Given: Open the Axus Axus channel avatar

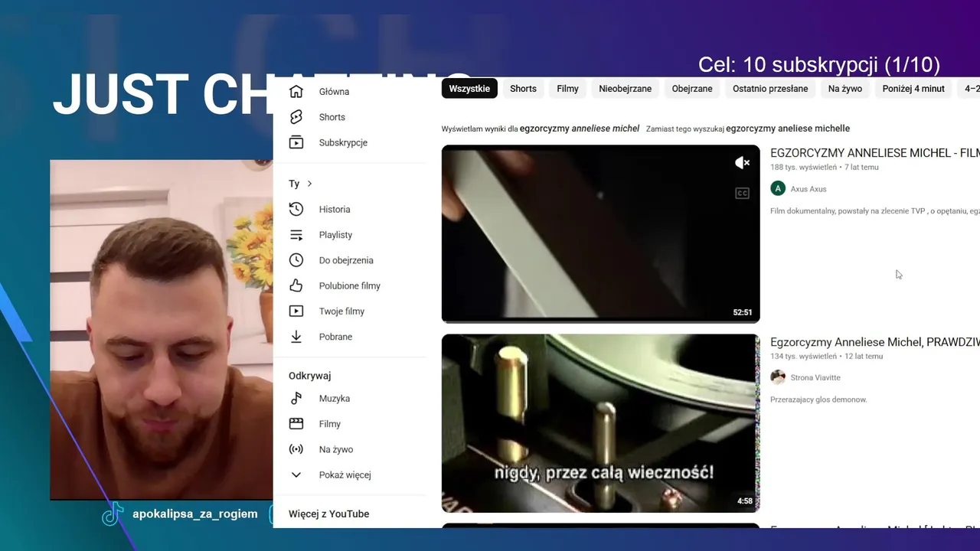Looking at the screenshot, I should 778,188.
